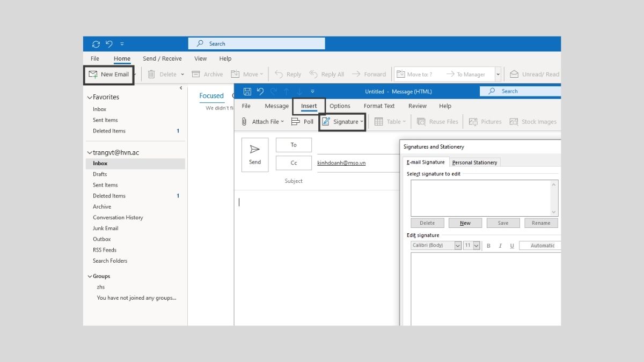This screenshot has width=644, height=362.
Task: Click the New signature button
Action: 465,223
